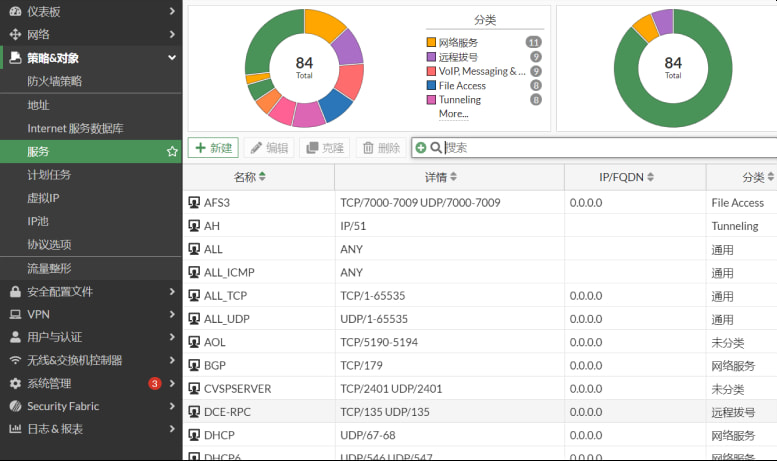Click the VPN monitor icon in sidebar
777x461 pixels.
tap(15, 314)
